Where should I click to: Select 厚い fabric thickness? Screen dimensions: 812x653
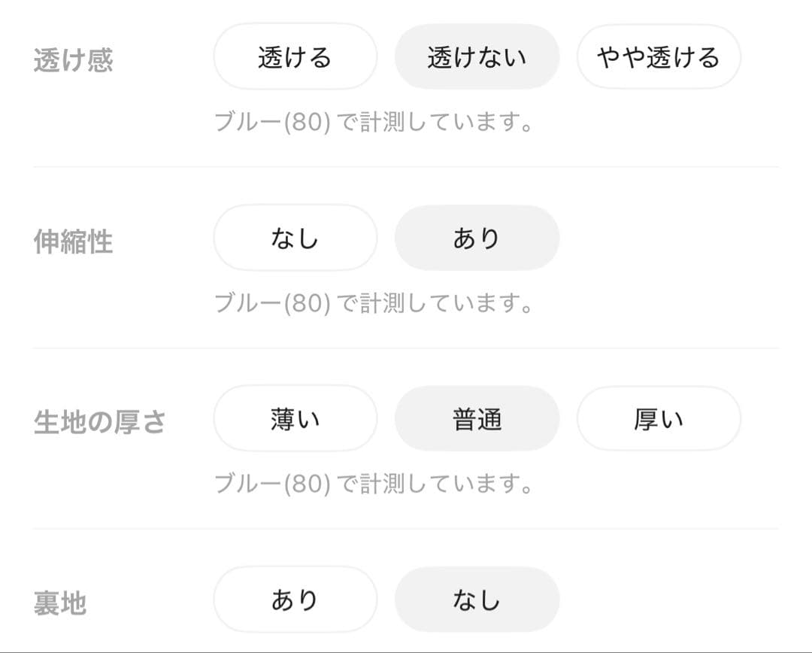coord(659,419)
